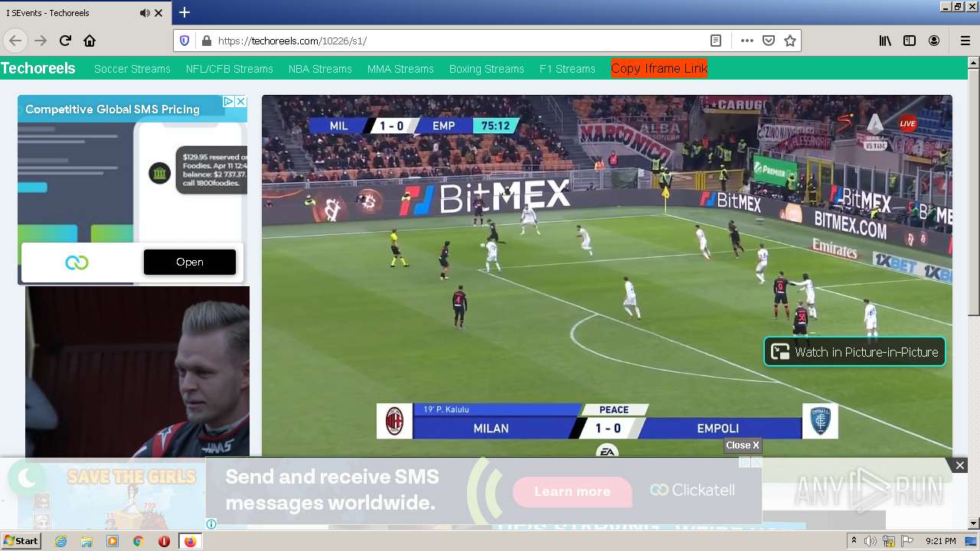Show hidden system tray icons
Viewport: 980px width, 551px height.
(854, 541)
